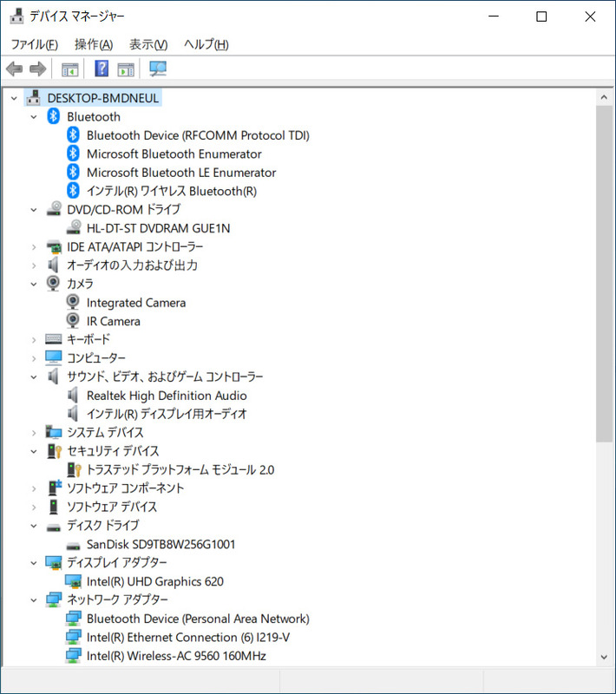Viewport: 616px width, 694px height.
Task: Click the システム デバイス icon
Action: (54, 431)
